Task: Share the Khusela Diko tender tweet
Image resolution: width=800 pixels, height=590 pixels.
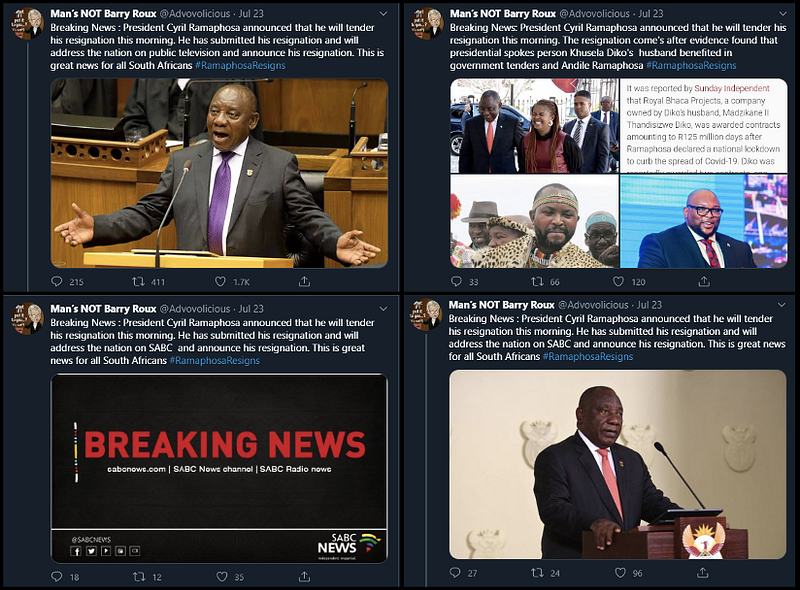Action: pos(704,281)
